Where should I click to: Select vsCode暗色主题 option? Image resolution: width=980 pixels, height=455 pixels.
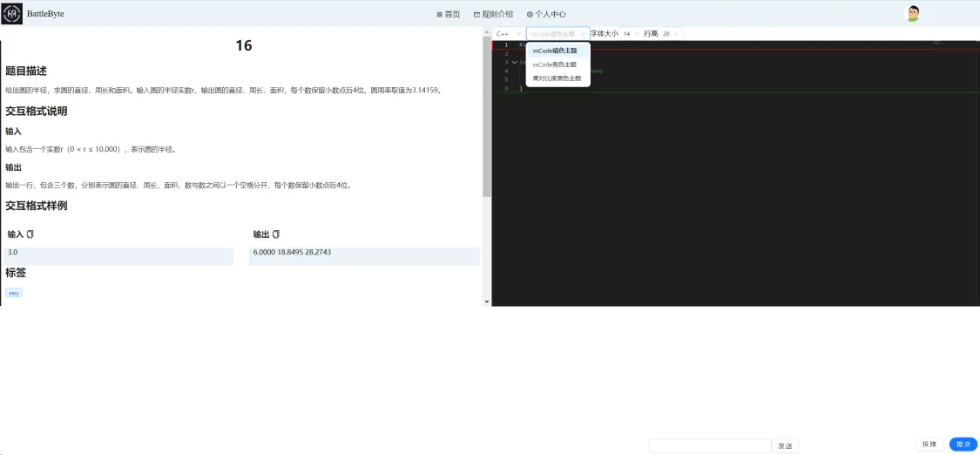(x=558, y=51)
